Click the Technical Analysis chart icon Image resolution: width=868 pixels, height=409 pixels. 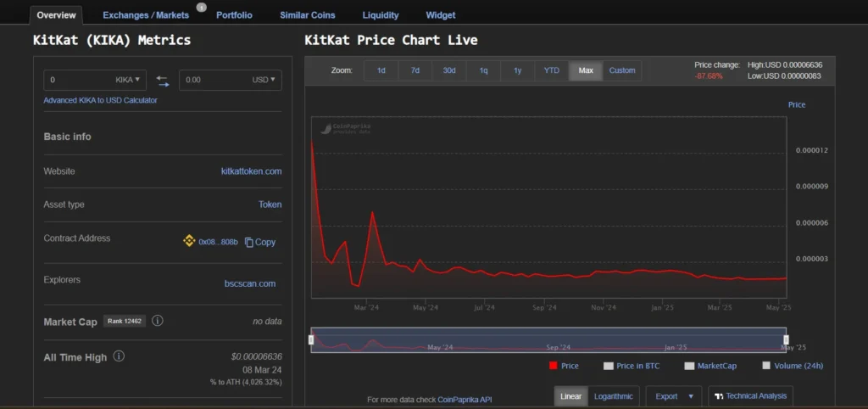click(x=719, y=396)
